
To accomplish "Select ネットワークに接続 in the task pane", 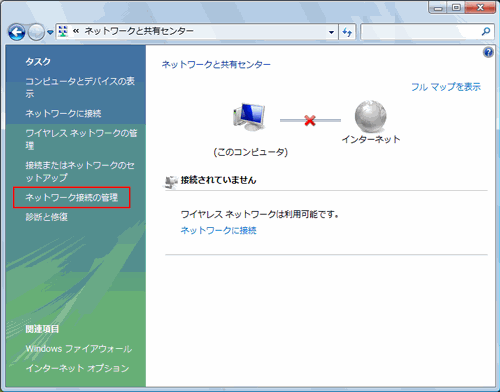I will 63,113.
